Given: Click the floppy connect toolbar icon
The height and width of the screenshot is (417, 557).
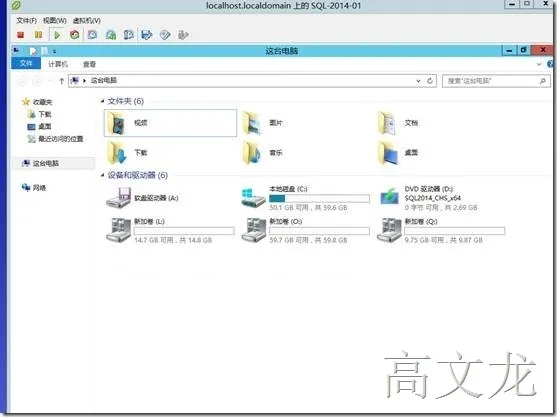Looking at the screenshot, I should click(x=147, y=34).
